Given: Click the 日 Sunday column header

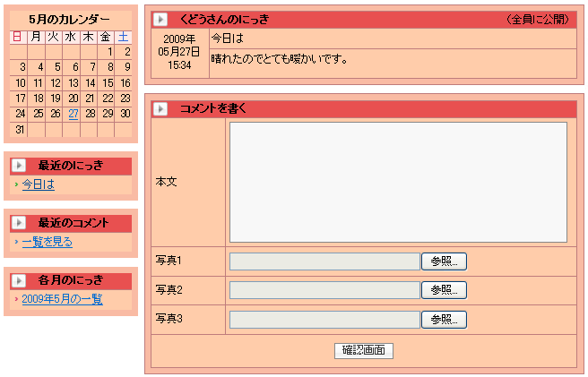Looking at the screenshot, I should 18,37.
